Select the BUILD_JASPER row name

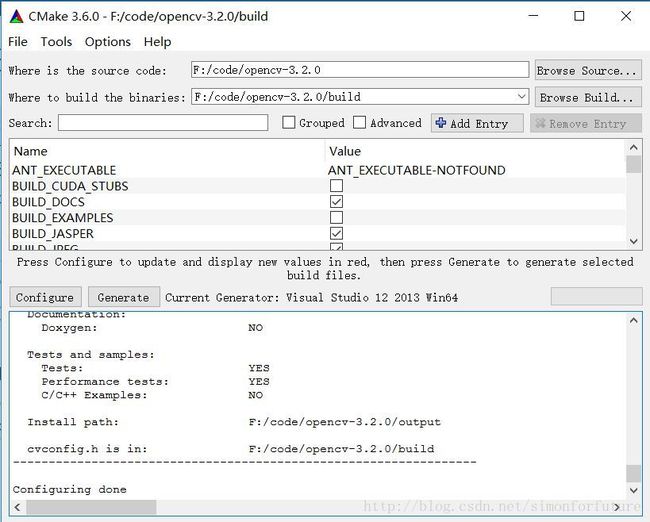[53, 233]
